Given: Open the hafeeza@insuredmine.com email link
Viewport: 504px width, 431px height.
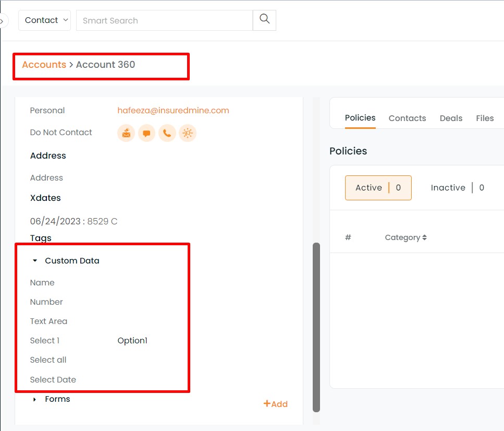Looking at the screenshot, I should (x=173, y=111).
